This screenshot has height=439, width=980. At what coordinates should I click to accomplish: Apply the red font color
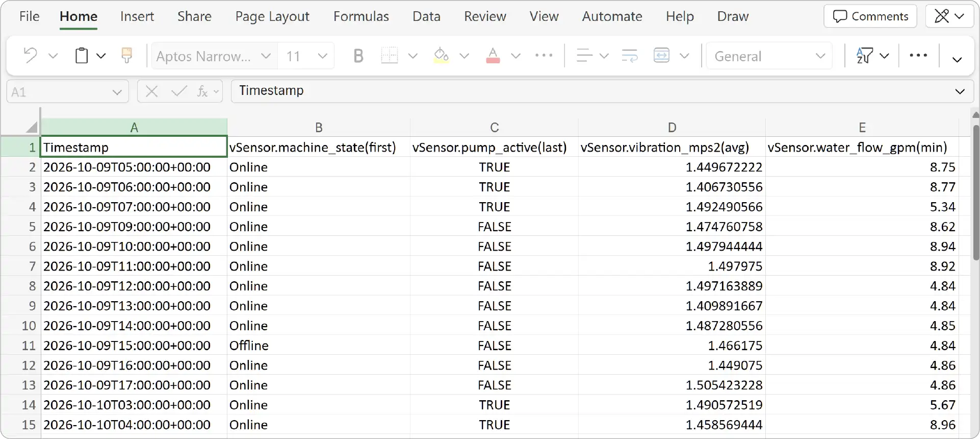(493, 56)
